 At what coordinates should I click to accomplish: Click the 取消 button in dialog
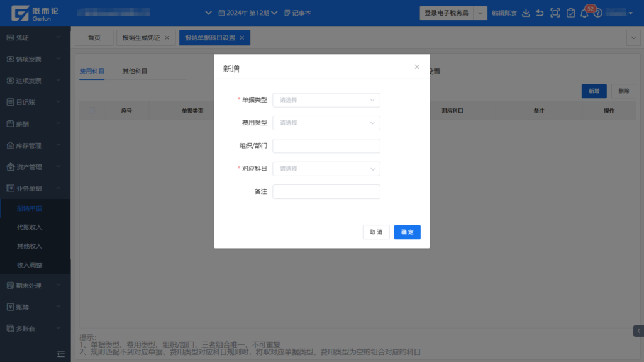(376, 232)
